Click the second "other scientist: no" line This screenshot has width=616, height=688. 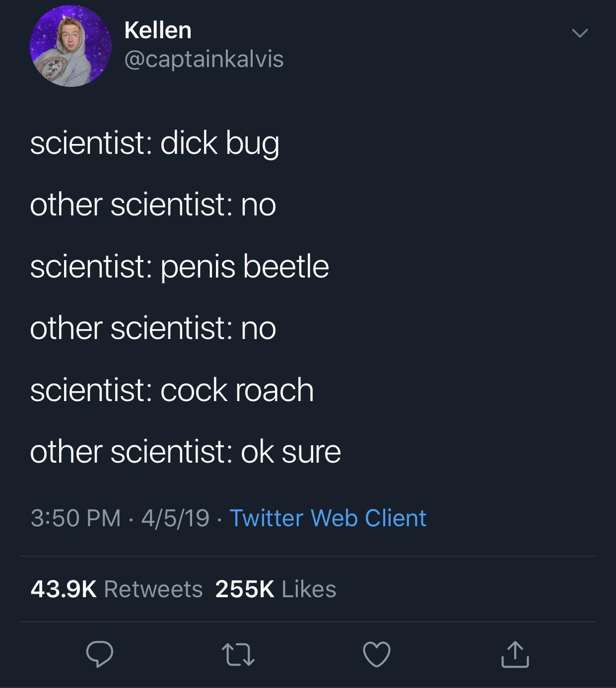153,328
